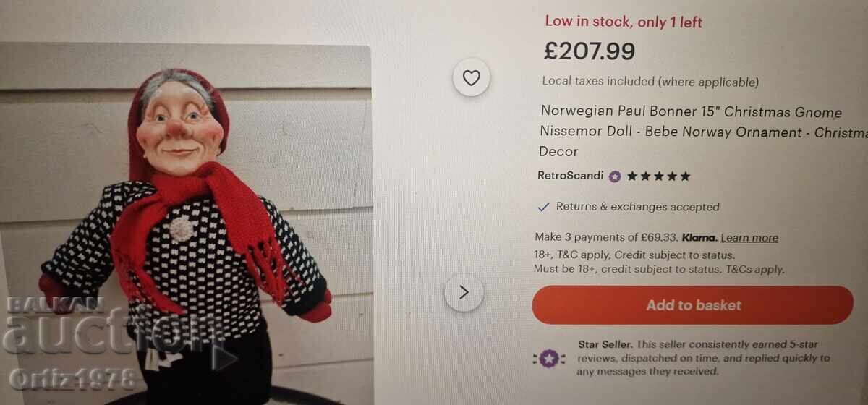Click the Star Seller description text
The height and width of the screenshot is (405, 868).
pyautogui.click(x=703, y=358)
